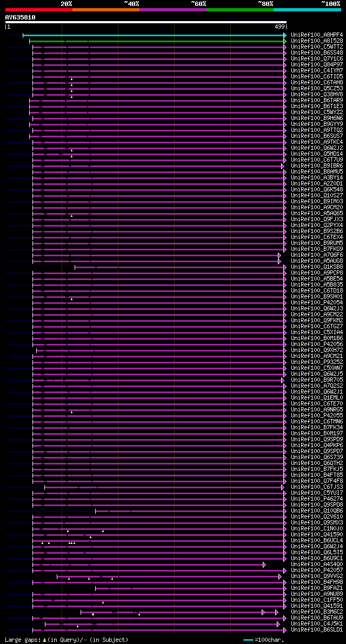Click the 499 end position label
The image size is (346, 644).
point(280,27)
